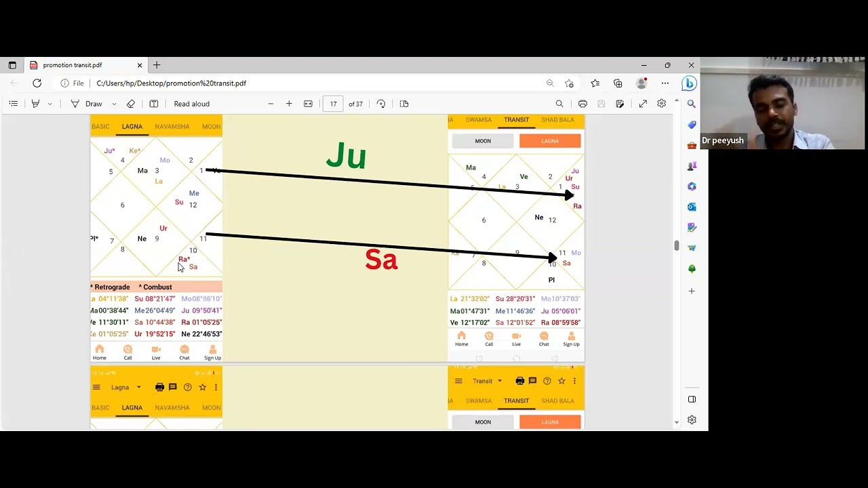Open sidebar Outlook
This screenshot has width=868, height=488.
click(x=692, y=207)
